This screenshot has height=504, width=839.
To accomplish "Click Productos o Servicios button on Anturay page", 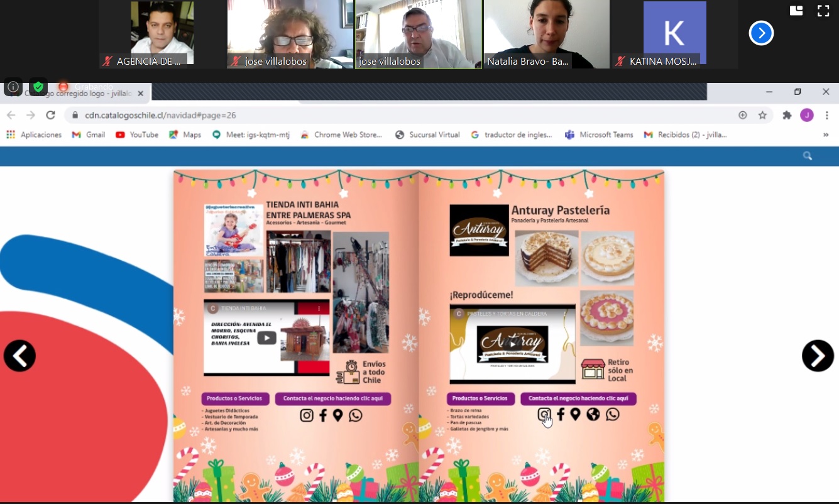I will coord(480,398).
